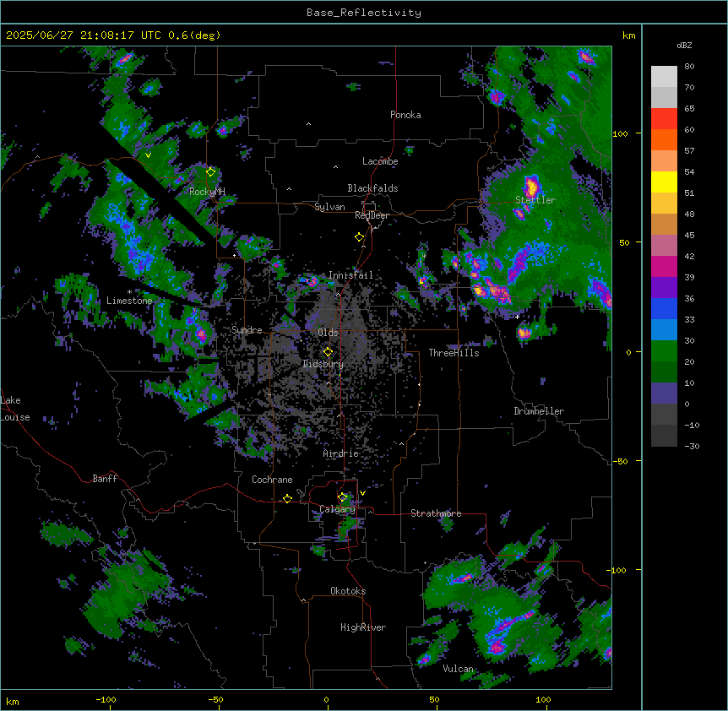728x711 pixels.
Task: Click the Lacombe city label
Action: (x=380, y=161)
